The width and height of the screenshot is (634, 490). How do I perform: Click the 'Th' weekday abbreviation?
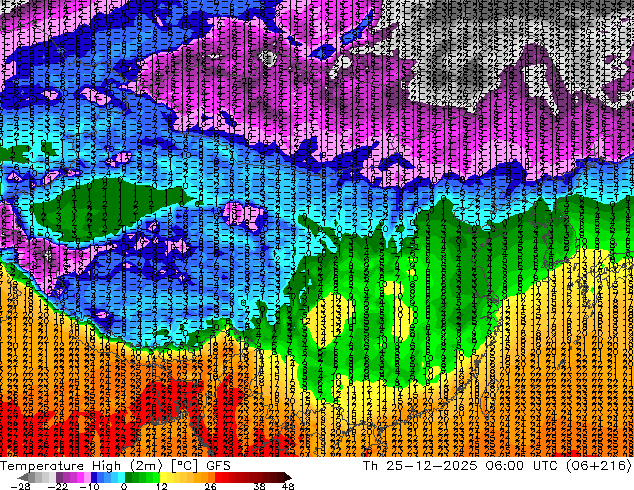[x=370, y=466]
